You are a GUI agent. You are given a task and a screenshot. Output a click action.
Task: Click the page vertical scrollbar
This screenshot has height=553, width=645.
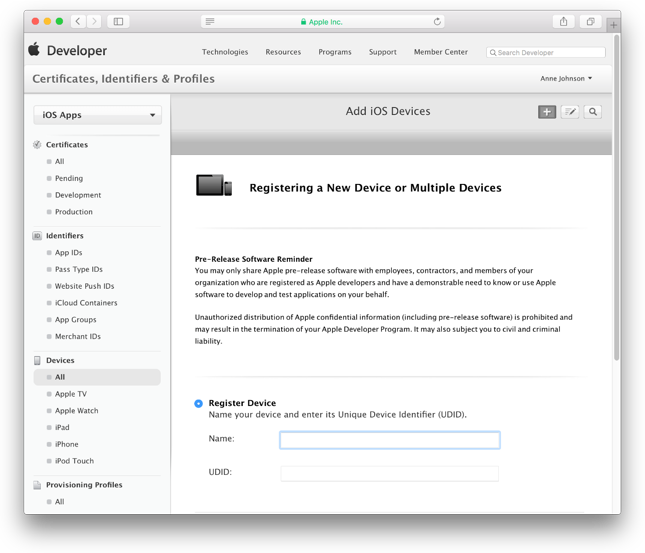pos(616,198)
